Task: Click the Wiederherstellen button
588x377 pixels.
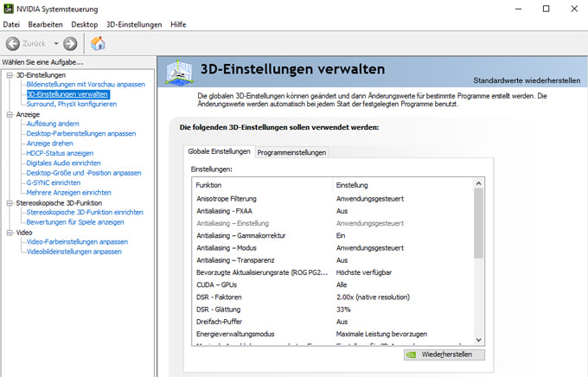Action: coord(444,355)
